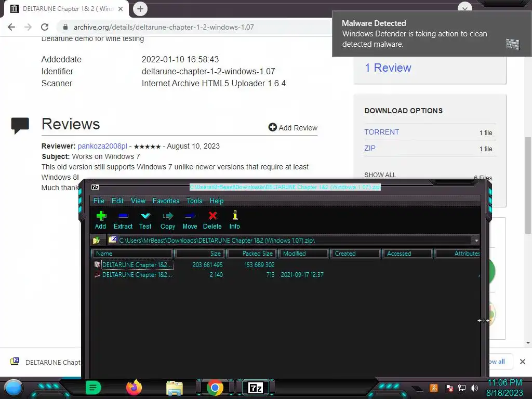Viewport: 532px width, 399px height.
Task: Open the 7-Zip File menu
Action: pyautogui.click(x=99, y=201)
